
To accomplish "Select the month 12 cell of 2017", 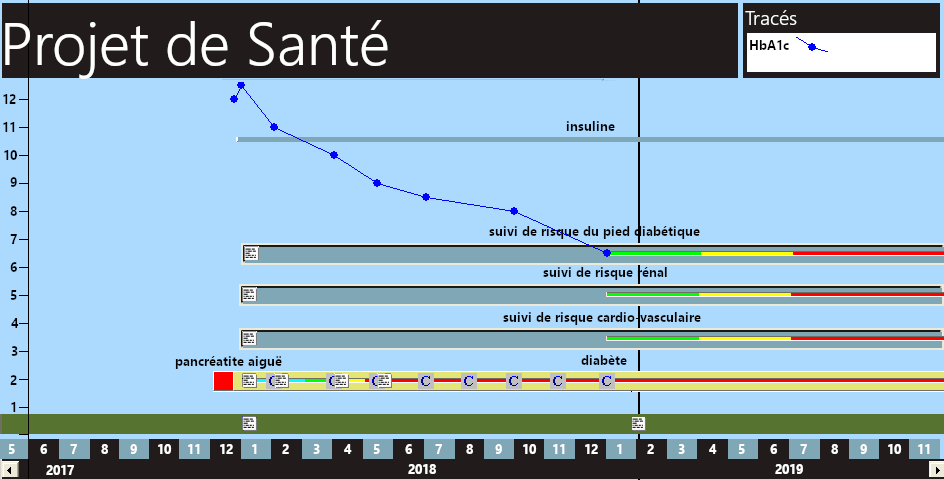I will tap(226, 449).
